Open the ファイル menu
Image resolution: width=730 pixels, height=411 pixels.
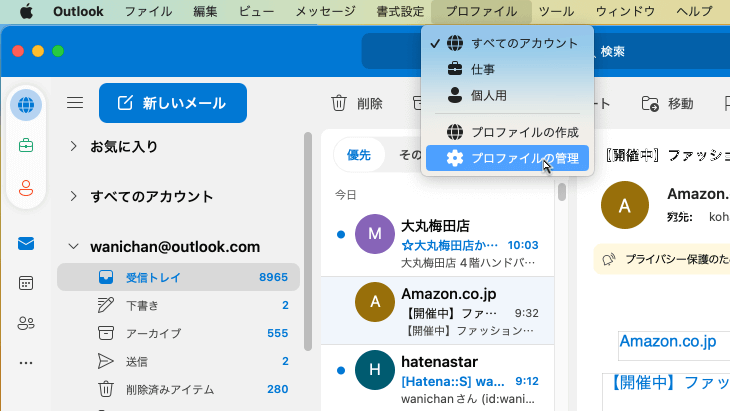click(148, 11)
